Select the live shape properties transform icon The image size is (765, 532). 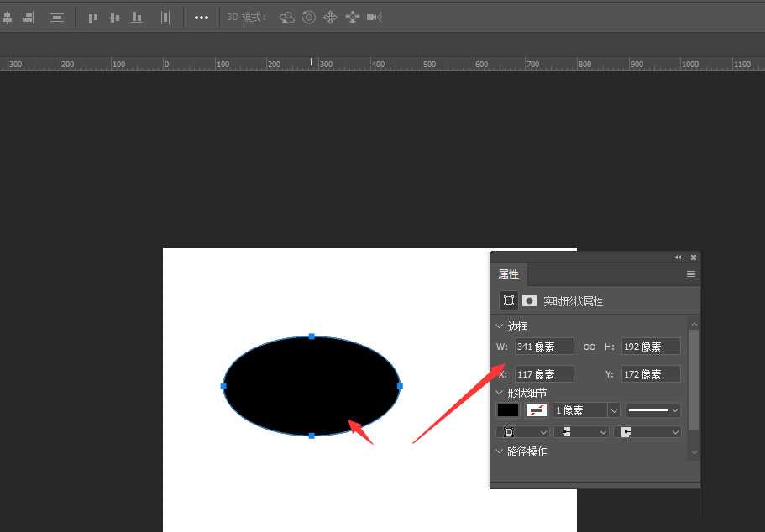coord(509,300)
